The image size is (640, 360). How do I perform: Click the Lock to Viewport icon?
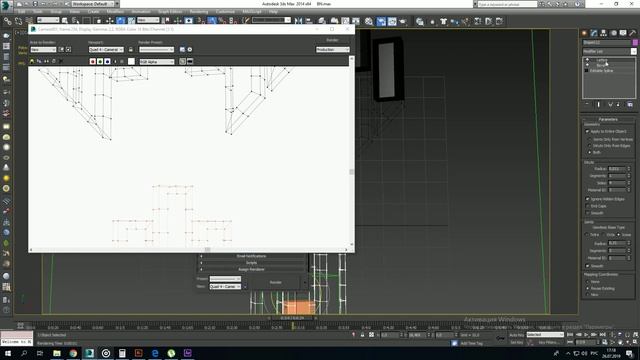click(131, 49)
